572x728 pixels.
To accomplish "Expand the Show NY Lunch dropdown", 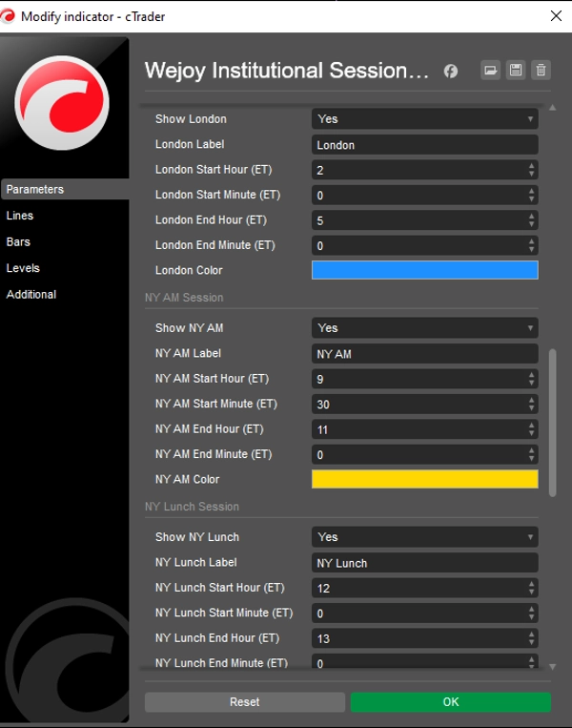I will coord(424,537).
